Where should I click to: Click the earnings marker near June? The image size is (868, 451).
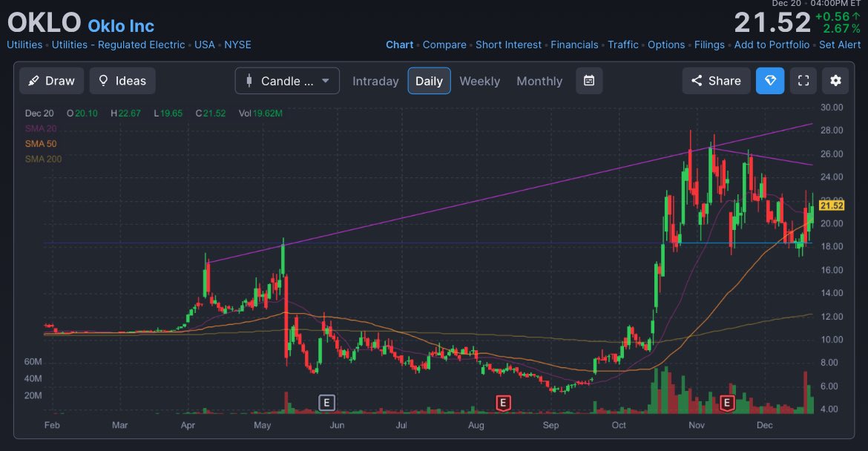pos(326,403)
